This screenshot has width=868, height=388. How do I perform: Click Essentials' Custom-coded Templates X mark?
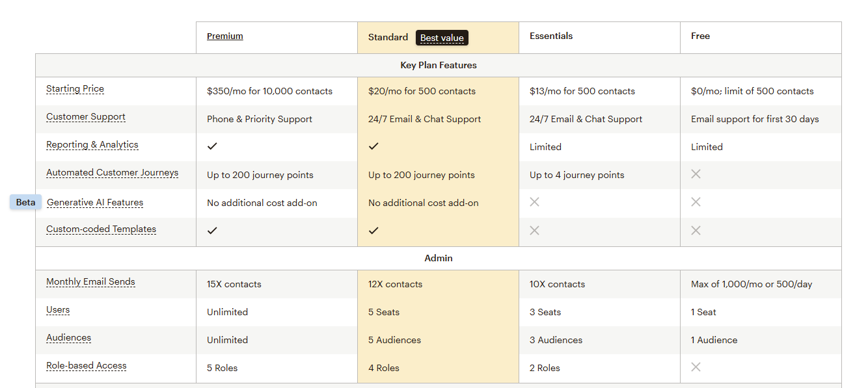click(534, 230)
